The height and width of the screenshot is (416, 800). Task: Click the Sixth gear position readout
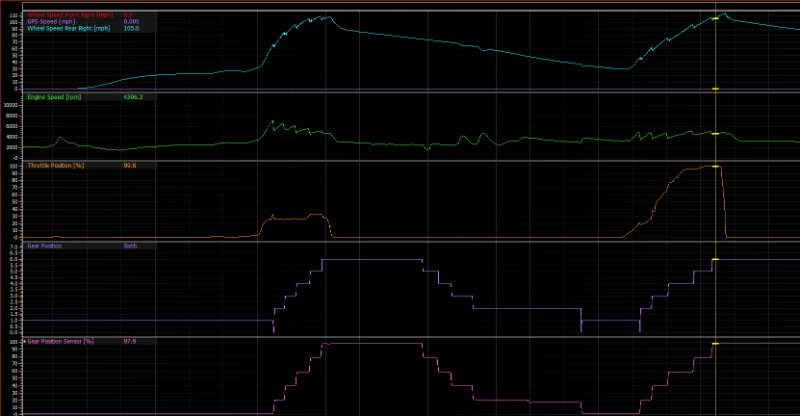pos(130,245)
